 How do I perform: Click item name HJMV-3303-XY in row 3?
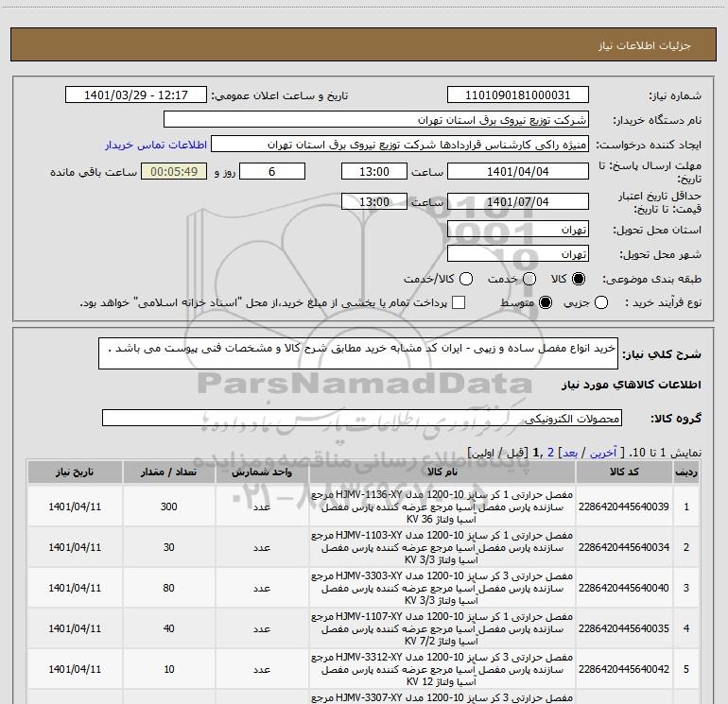pyautogui.click(x=442, y=588)
